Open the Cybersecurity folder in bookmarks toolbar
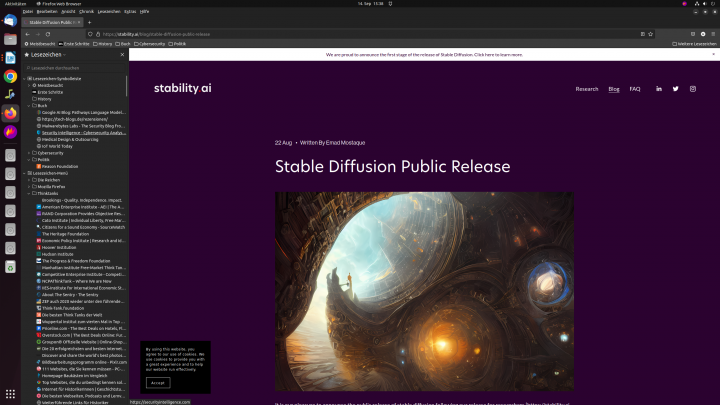The image size is (720, 405). click(x=149, y=44)
